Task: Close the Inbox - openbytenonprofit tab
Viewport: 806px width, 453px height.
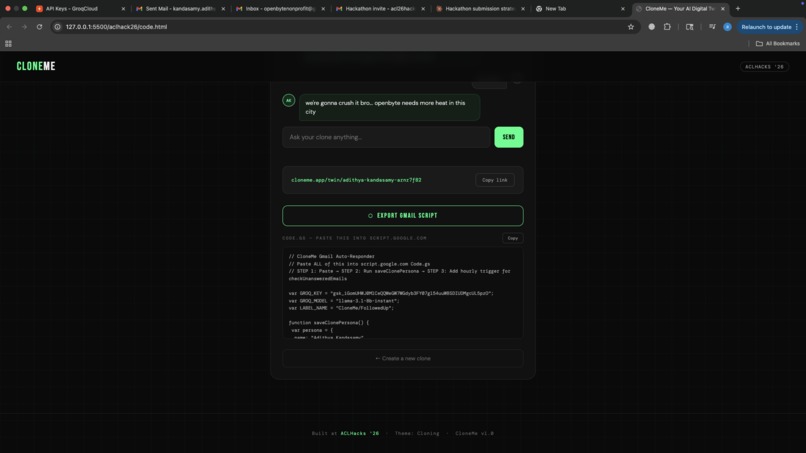Action: tap(323, 9)
